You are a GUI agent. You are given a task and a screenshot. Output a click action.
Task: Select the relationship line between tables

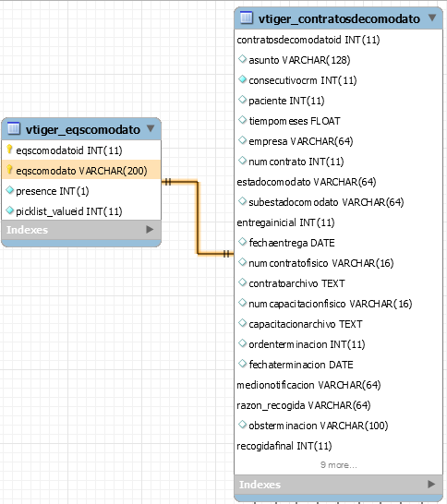[198, 218]
